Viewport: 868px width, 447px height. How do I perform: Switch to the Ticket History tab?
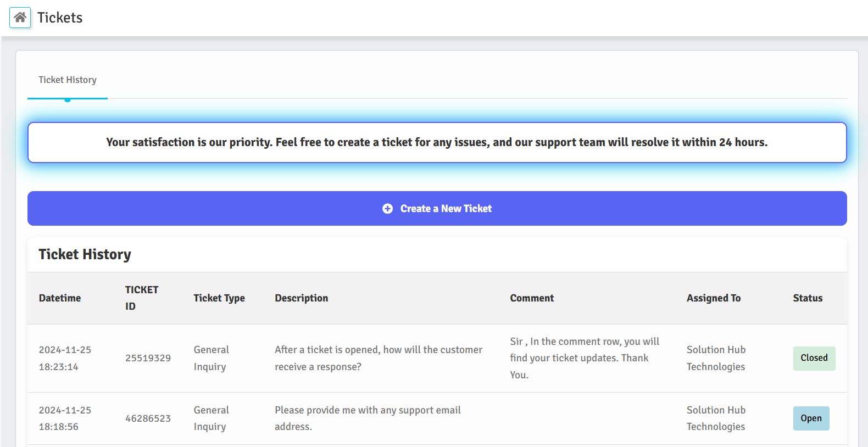pos(68,80)
